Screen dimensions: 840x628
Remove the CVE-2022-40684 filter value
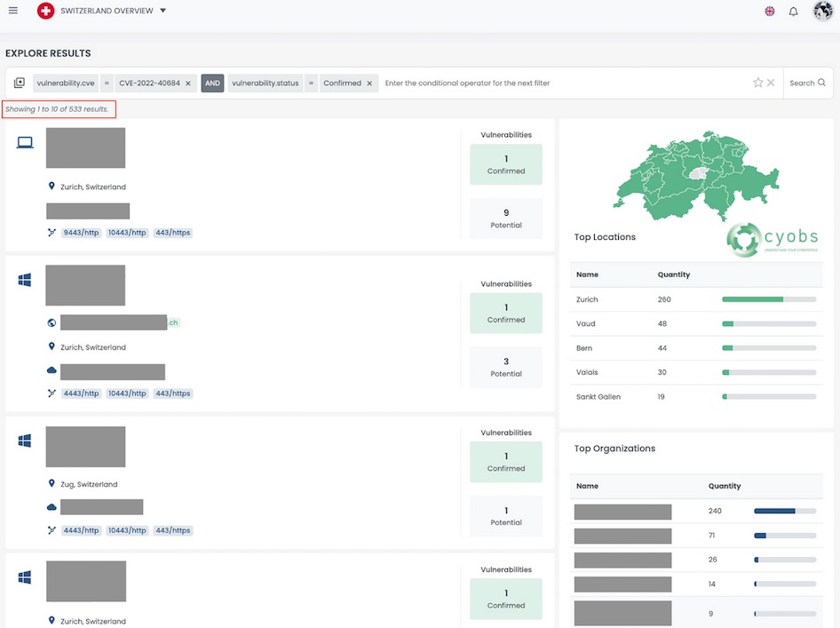(x=188, y=83)
